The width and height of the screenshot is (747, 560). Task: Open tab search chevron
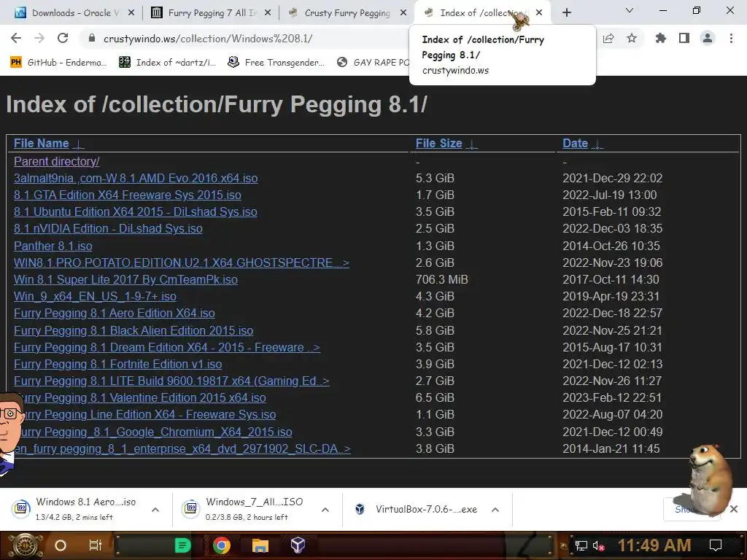[630, 10]
